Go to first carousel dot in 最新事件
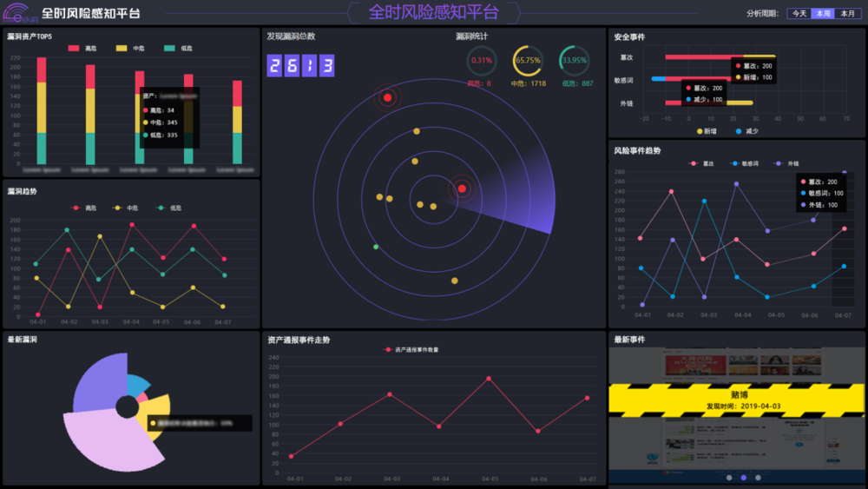 pyautogui.click(x=729, y=478)
